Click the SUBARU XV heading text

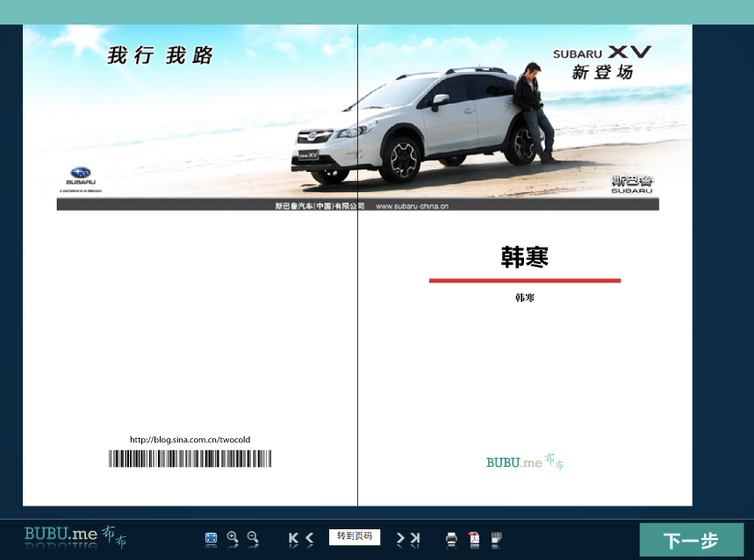(602, 53)
